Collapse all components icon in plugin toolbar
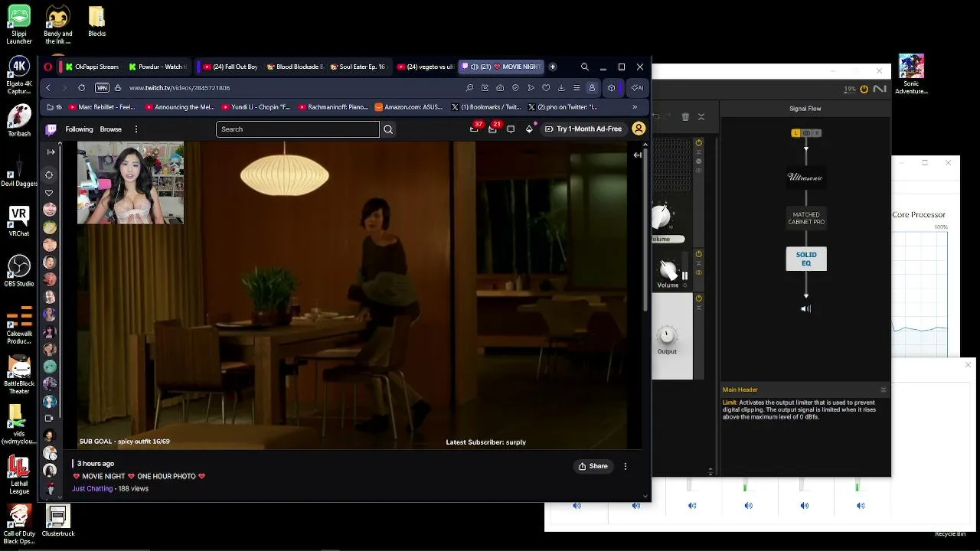 click(x=701, y=117)
